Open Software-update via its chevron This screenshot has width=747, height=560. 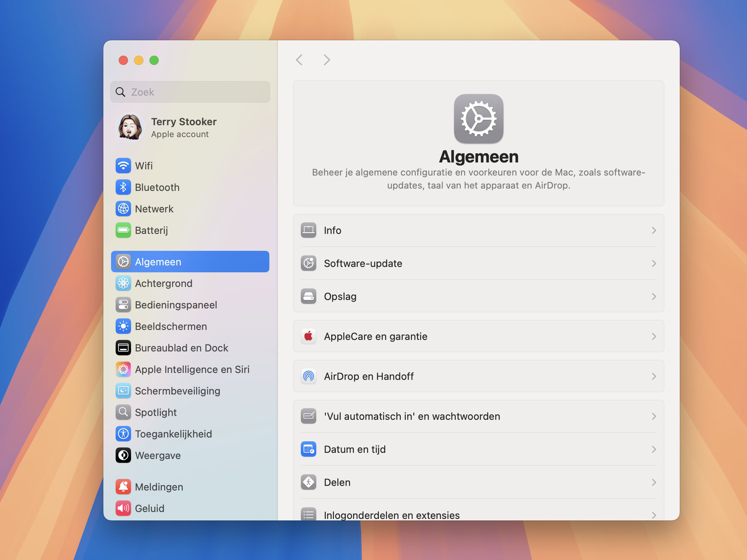pyautogui.click(x=654, y=263)
